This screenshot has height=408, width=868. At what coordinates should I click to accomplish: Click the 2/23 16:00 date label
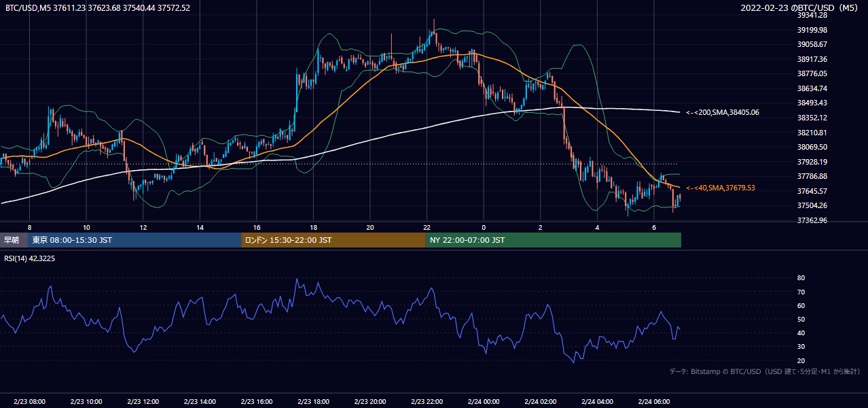coord(256,402)
